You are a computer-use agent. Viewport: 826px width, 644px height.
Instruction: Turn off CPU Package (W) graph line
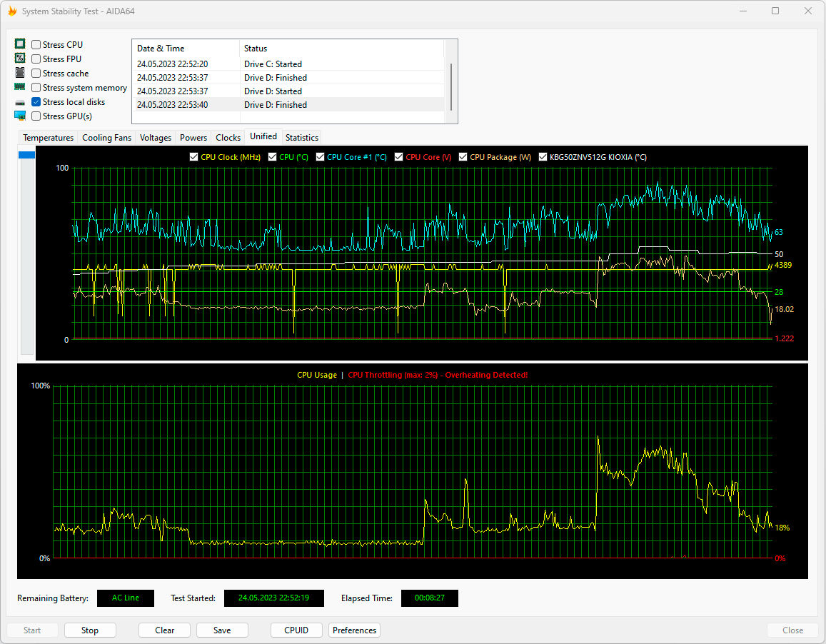(x=463, y=157)
